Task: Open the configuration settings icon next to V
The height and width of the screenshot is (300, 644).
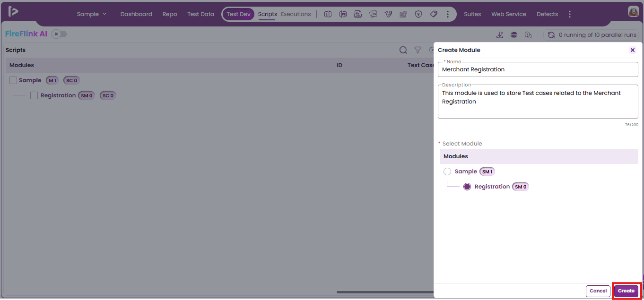Action: point(403,14)
